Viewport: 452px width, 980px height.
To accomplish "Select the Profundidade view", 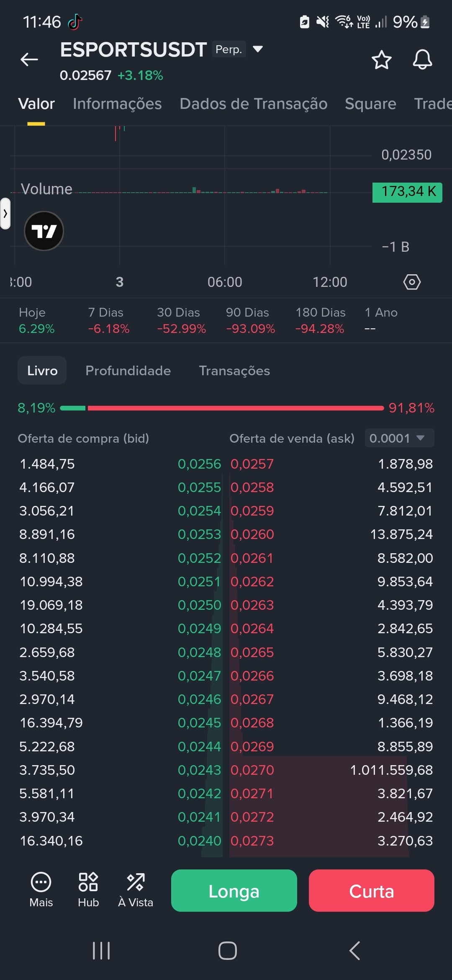I will [x=128, y=371].
